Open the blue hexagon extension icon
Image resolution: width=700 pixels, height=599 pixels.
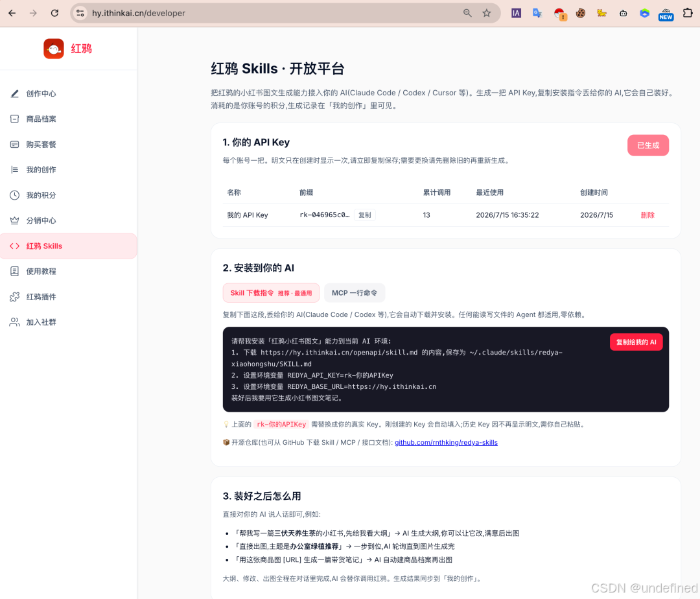pyautogui.click(x=644, y=13)
